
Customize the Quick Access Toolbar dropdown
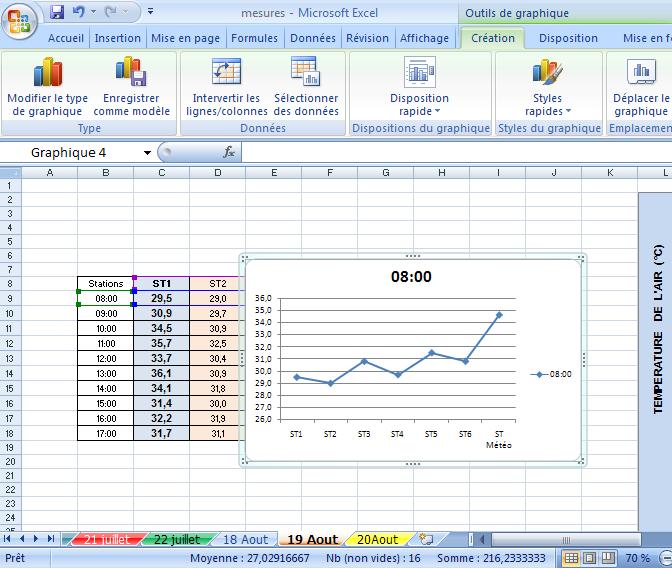pyautogui.click(x=150, y=12)
